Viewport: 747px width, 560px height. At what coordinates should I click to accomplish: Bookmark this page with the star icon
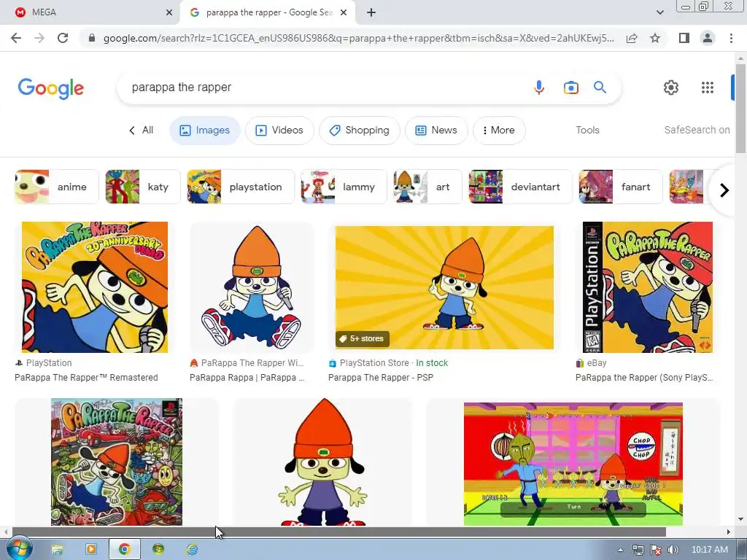[655, 38]
